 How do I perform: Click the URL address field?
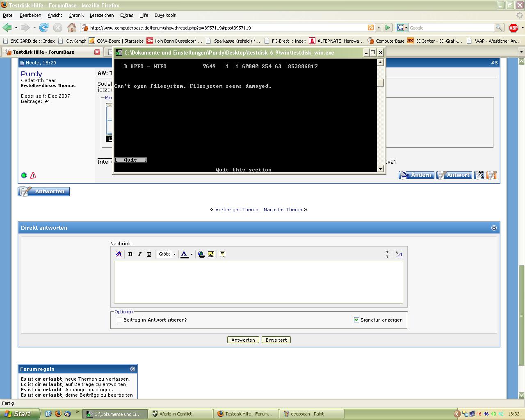point(228,27)
